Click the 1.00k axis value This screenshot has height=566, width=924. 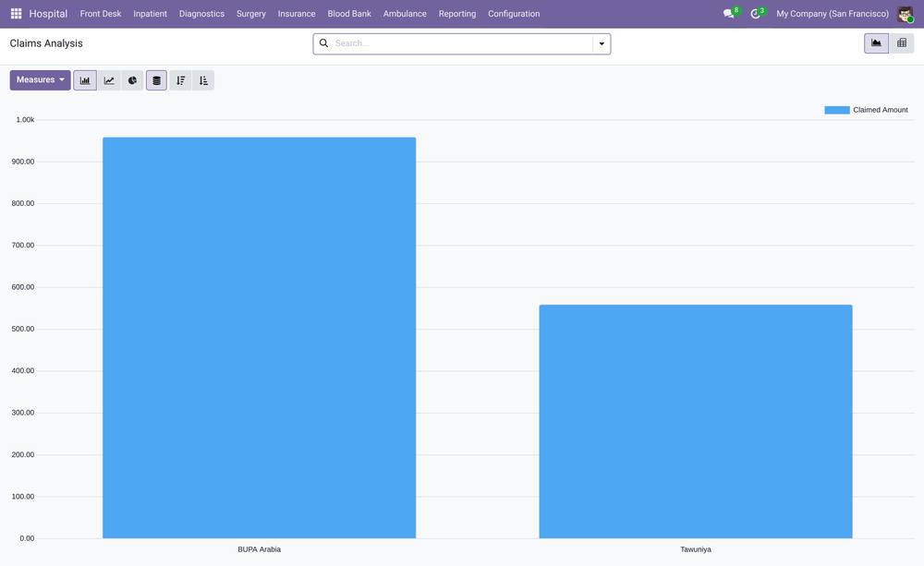click(25, 119)
